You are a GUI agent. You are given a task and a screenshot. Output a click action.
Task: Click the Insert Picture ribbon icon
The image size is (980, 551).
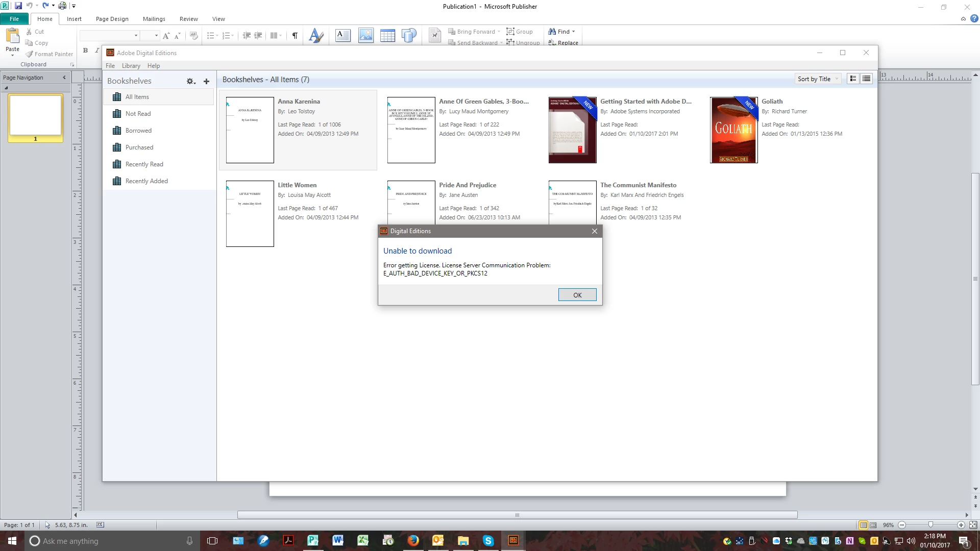pyautogui.click(x=365, y=35)
